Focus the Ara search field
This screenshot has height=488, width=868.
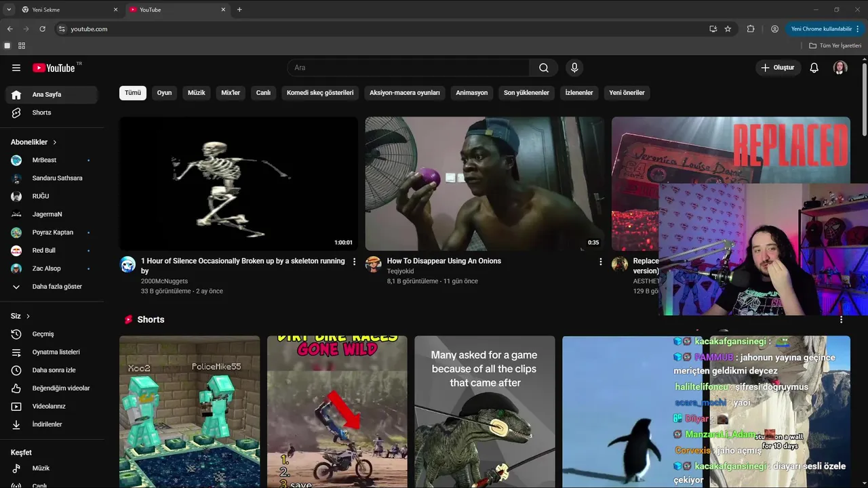(409, 68)
